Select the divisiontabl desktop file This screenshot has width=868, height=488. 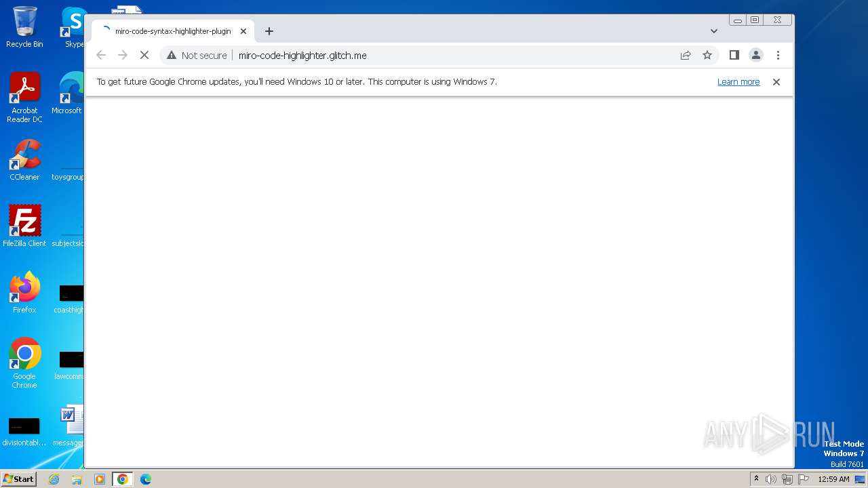coord(24,432)
